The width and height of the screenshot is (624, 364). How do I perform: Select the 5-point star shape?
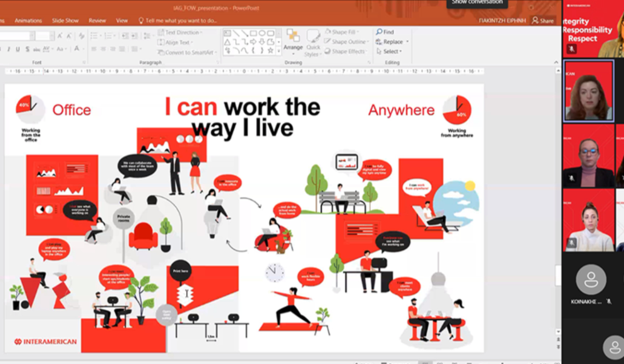point(270,51)
